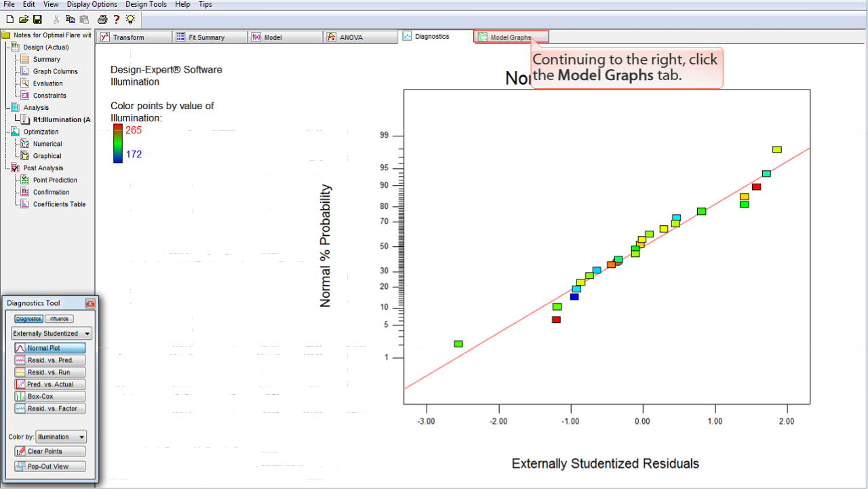
Task: Click the Normal % Probability axis title
Action: (325, 246)
